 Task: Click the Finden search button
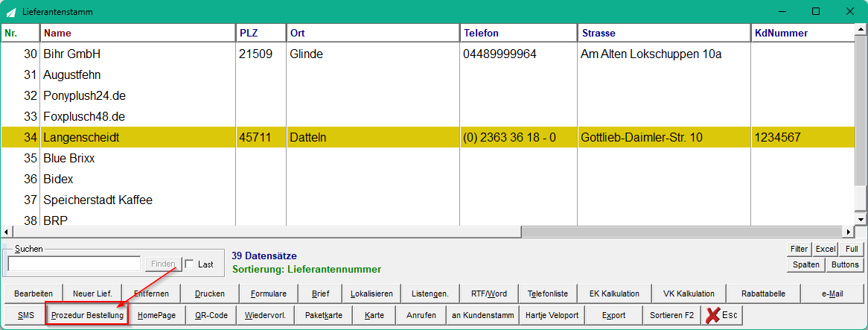click(x=163, y=264)
